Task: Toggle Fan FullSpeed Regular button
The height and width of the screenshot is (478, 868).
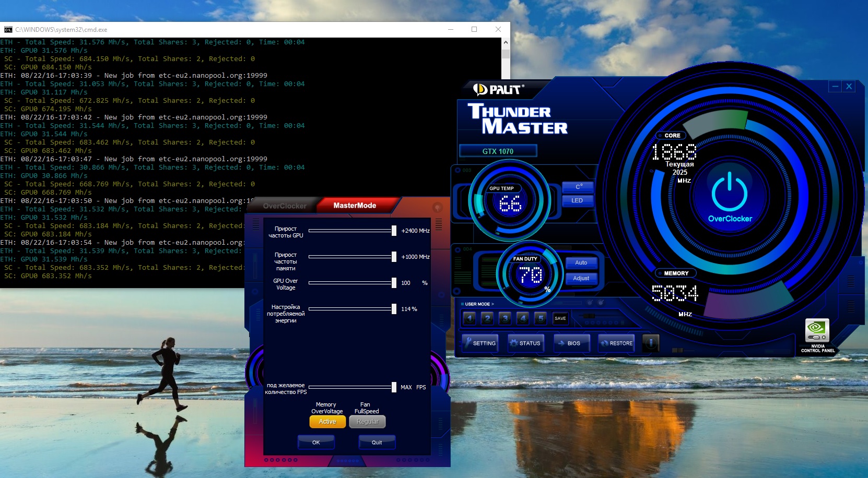Action: [x=368, y=422]
